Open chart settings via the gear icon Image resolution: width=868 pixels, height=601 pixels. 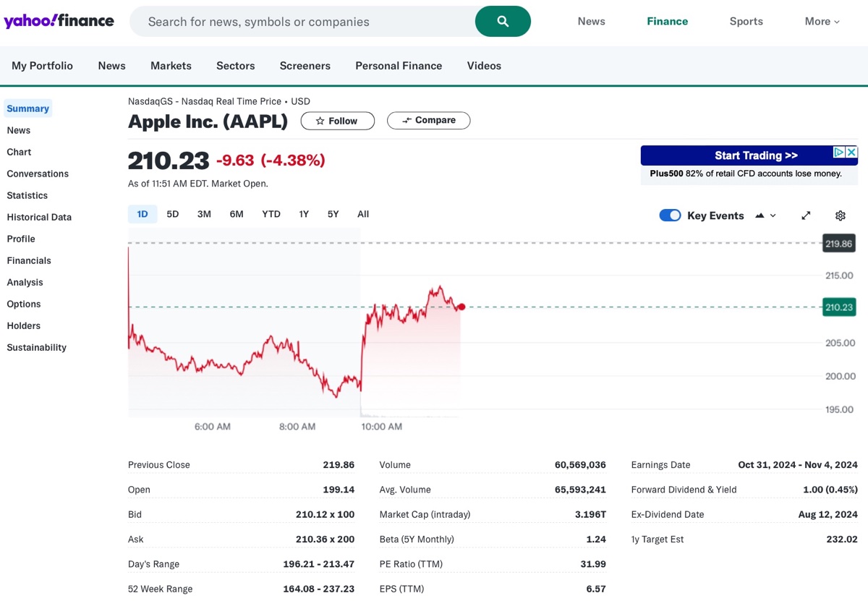click(840, 216)
